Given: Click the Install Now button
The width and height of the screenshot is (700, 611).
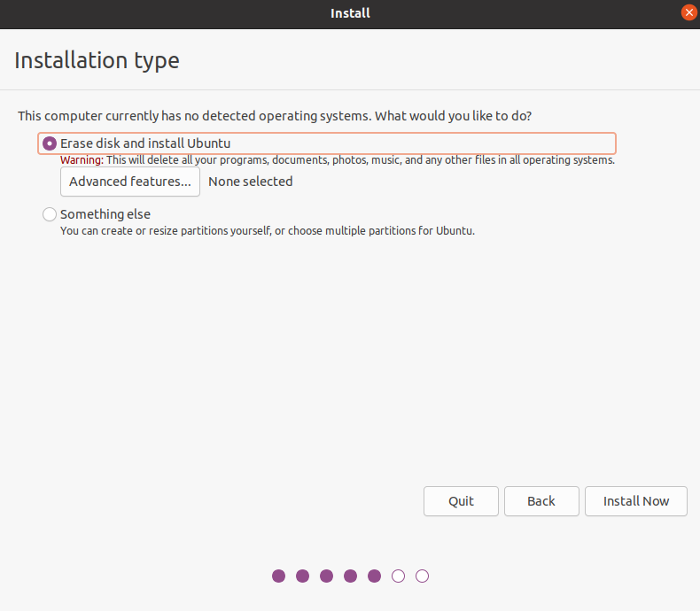Looking at the screenshot, I should [635, 501].
